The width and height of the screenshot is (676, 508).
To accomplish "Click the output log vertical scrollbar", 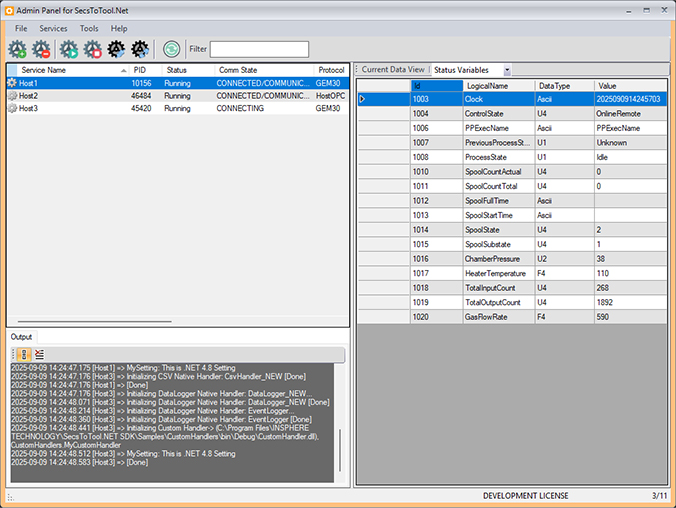I will click(340, 450).
